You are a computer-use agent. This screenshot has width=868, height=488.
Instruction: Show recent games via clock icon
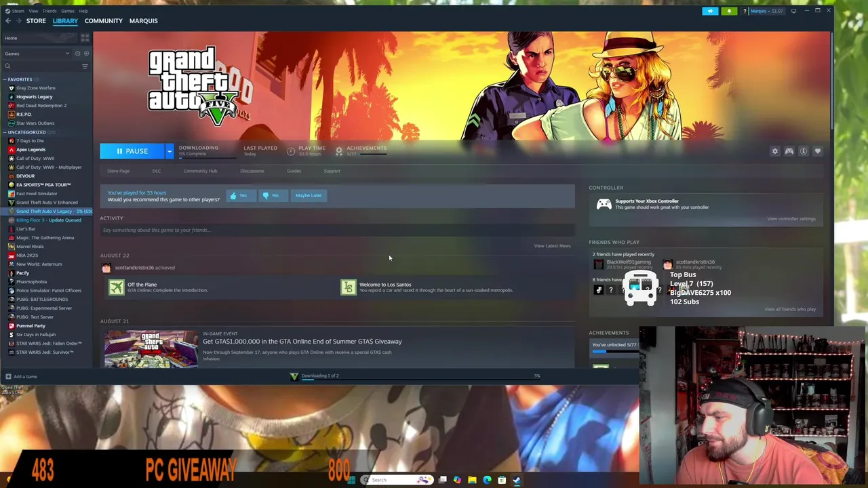77,54
